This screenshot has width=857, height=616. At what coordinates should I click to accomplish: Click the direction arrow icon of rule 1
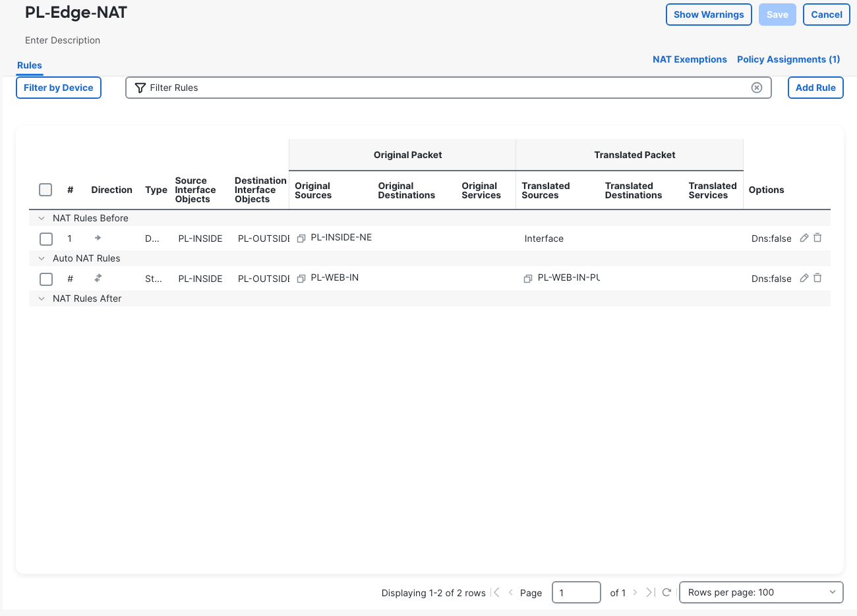(98, 238)
